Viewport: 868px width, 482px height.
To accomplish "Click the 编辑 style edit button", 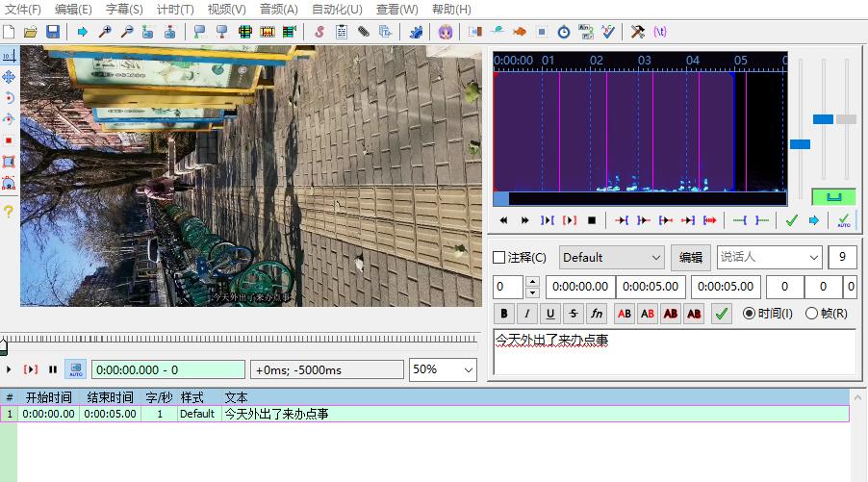I will click(691, 258).
